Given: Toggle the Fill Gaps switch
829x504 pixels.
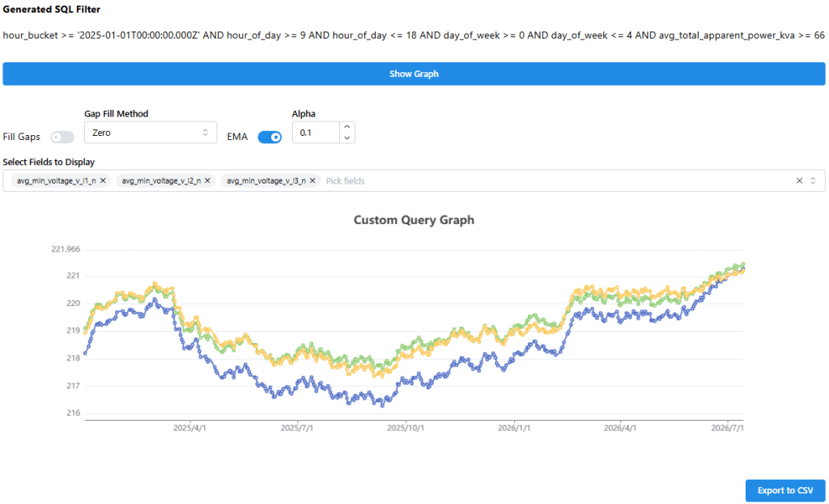Looking at the screenshot, I should [62, 138].
